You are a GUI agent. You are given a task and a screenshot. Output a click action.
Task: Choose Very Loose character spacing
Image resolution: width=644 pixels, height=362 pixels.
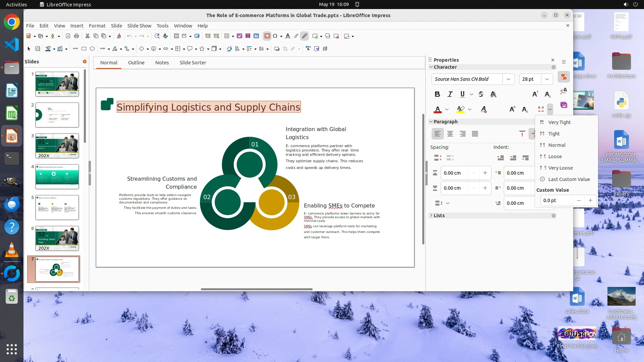click(x=560, y=168)
